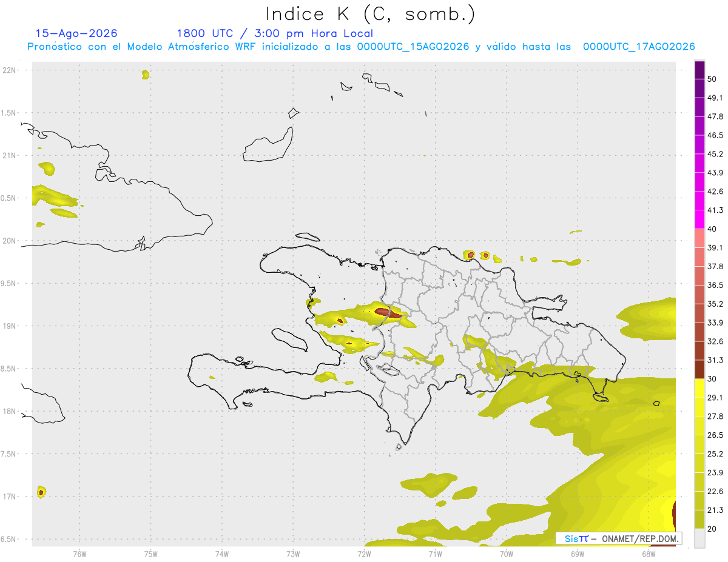Image resolution: width=728 pixels, height=562 pixels.
Task: Click the "18N" latitude label
Action: coord(10,411)
